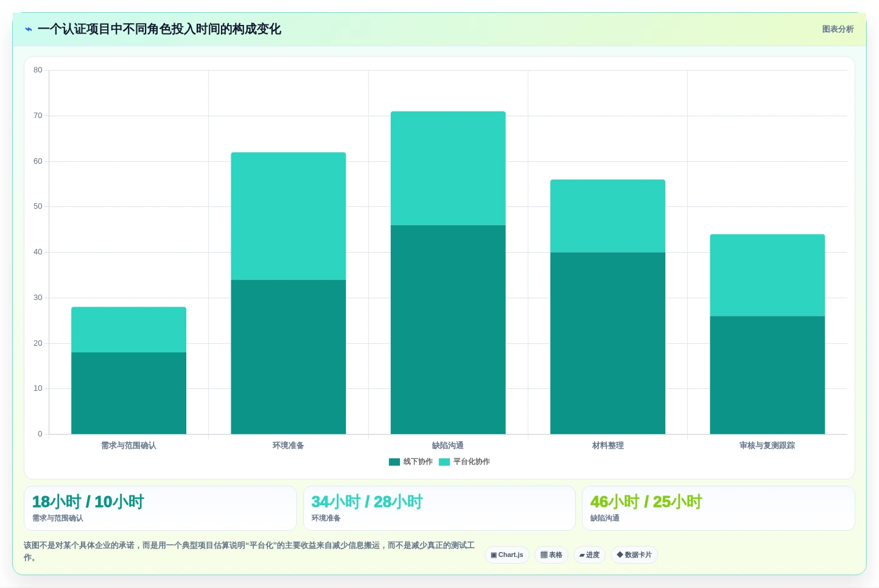The height and width of the screenshot is (588, 879).
Task: Click the light teal 平台化协作 legend swatch
Action: point(444,462)
